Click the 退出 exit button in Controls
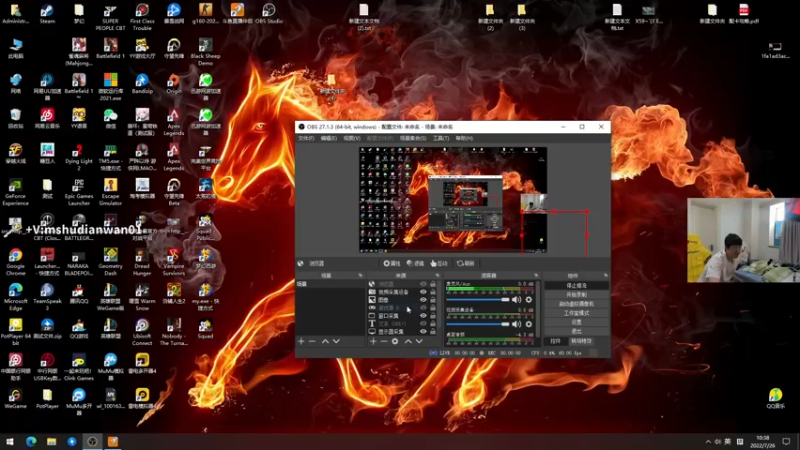 tap(577, 331)
